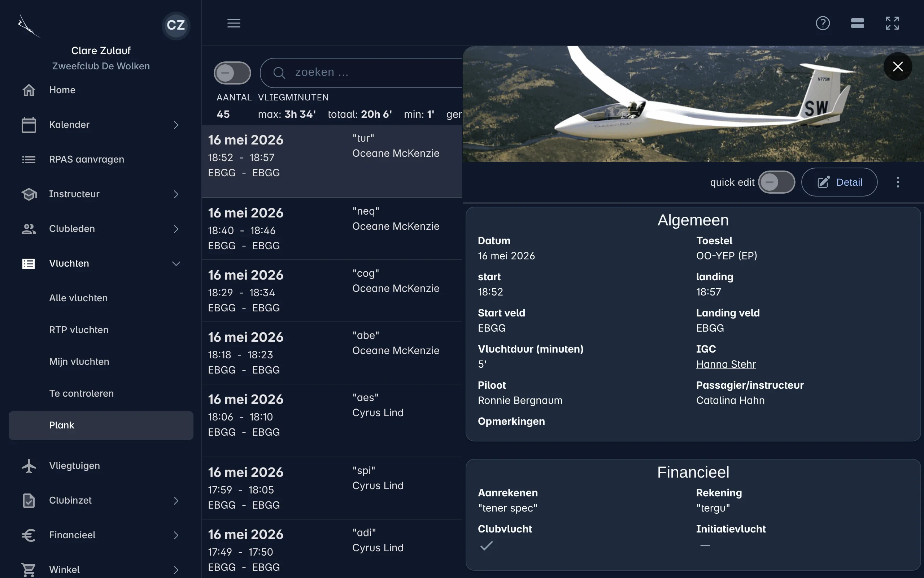This screenshot has height=578, width=924.
Task: Expand the Instructeur submenu chevron
Action: [x=176, y=194]
